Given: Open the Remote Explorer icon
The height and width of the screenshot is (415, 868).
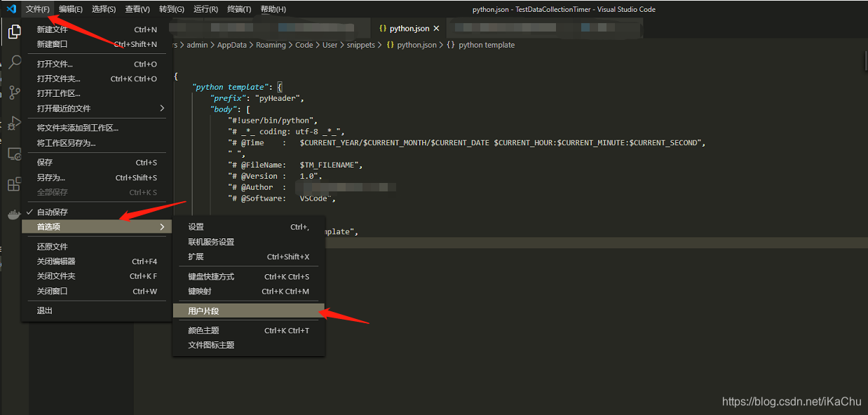Looking at the screenshot, I should point(14,154).
